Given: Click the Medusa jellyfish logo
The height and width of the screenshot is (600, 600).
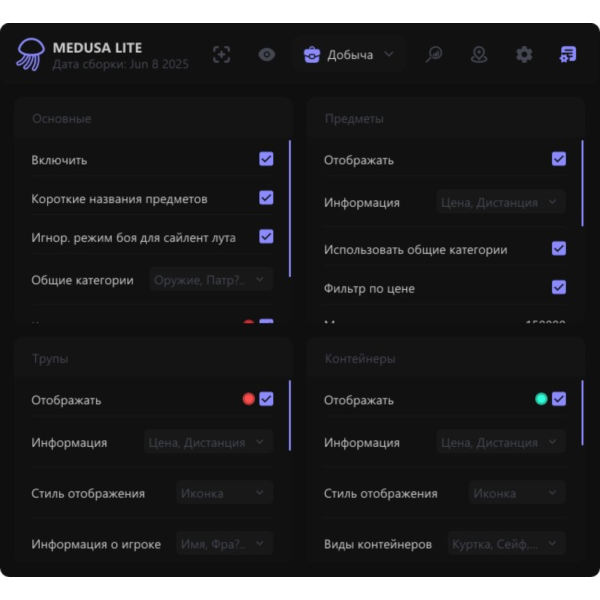Looking at the screenshot, I should point(30,55).
